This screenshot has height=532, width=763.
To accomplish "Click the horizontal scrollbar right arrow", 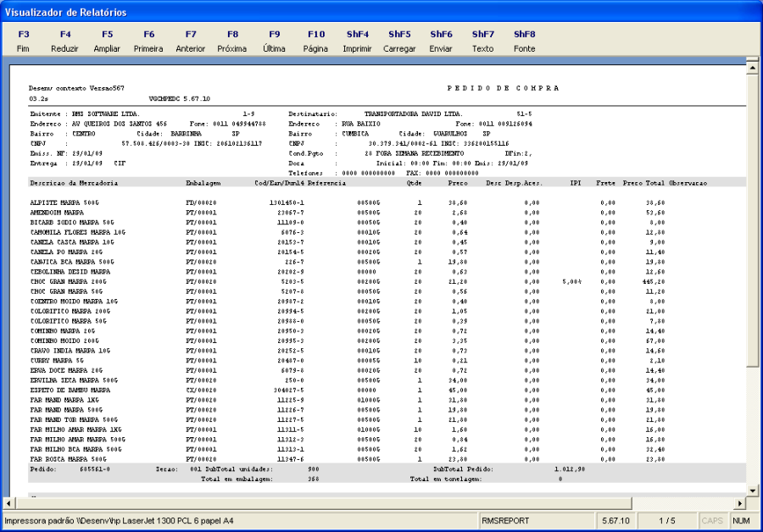I will 739,503.
